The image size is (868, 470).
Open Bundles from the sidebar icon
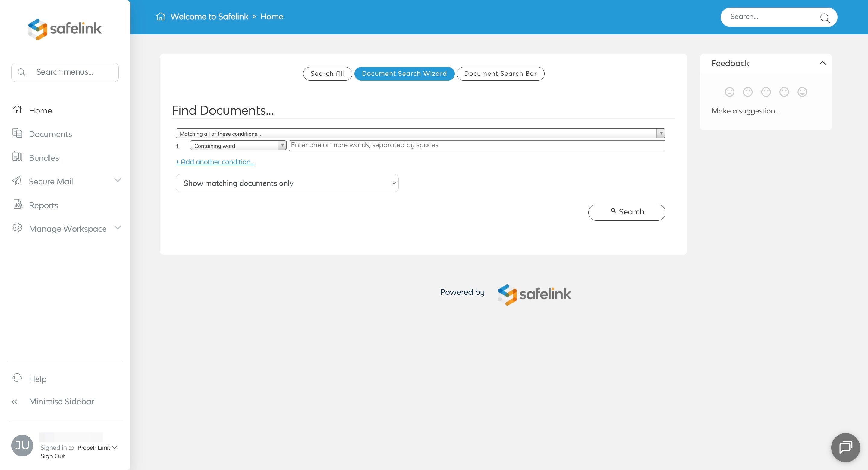pos(17,157)
